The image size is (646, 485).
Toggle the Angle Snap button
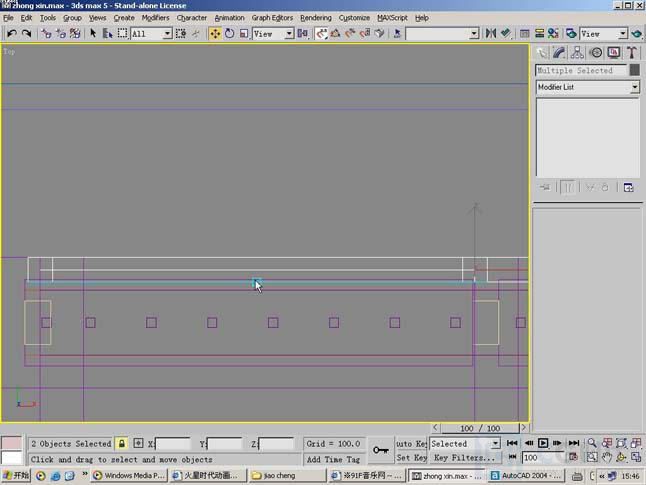click(x=336, y=33)
